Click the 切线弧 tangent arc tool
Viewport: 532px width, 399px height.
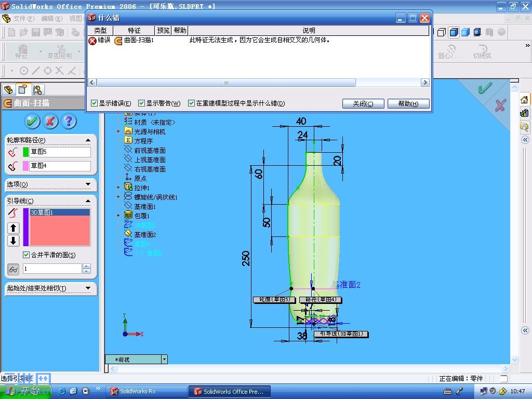coord(482,52)
